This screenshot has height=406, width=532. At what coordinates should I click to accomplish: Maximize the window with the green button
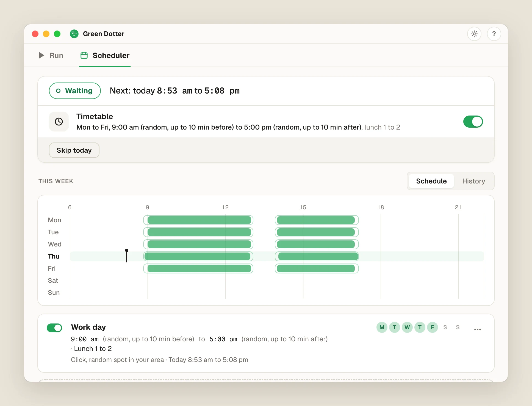tap(57, 34)
